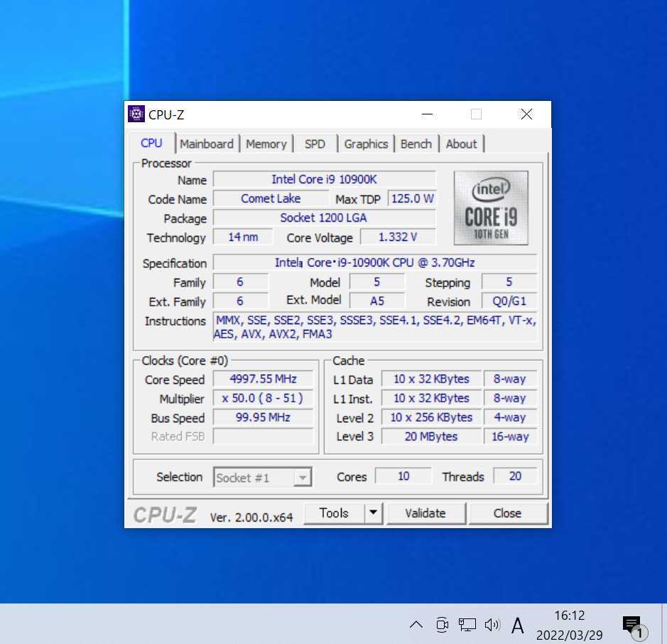This screenshot has width=667, height=644.
Task: Click the Model value 5
Action: (x=377, y=281)
